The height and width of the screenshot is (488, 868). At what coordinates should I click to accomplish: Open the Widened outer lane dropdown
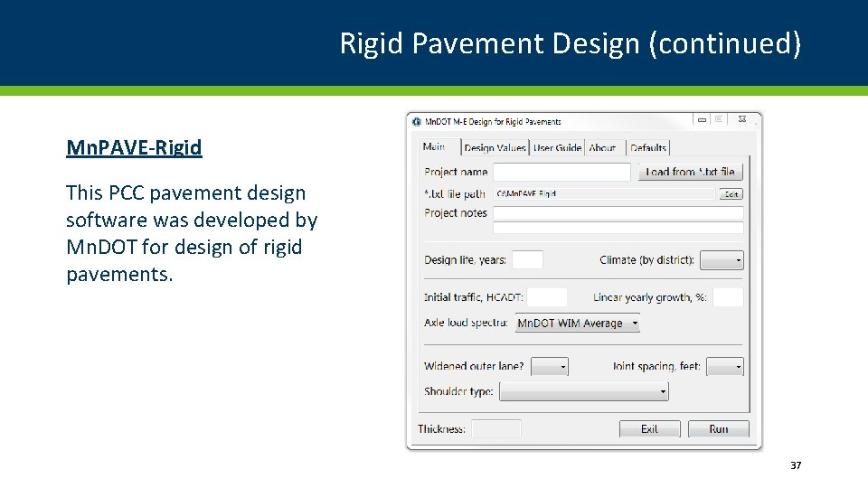(x=549, y=366)
